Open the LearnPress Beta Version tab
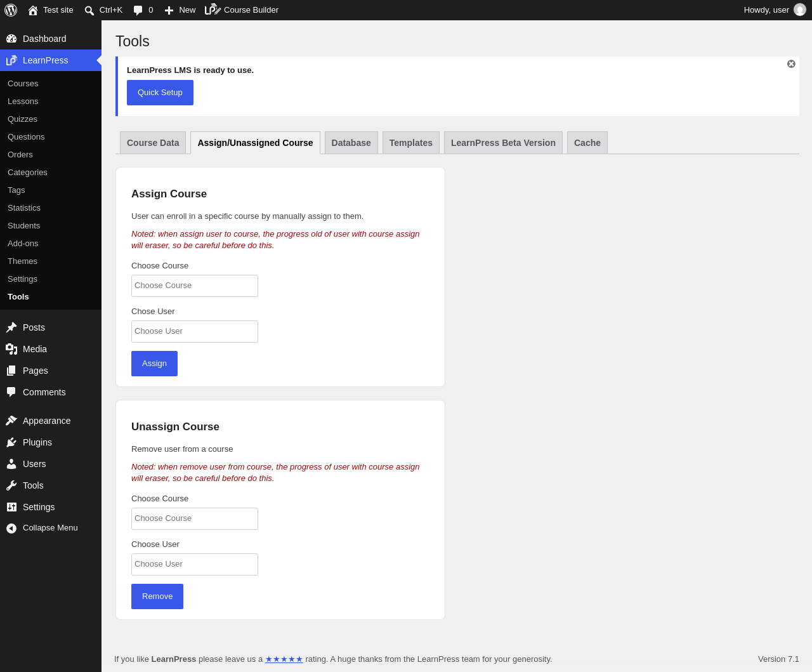Image resolution: width=812 pixels, height=672 pixels. 503,143
